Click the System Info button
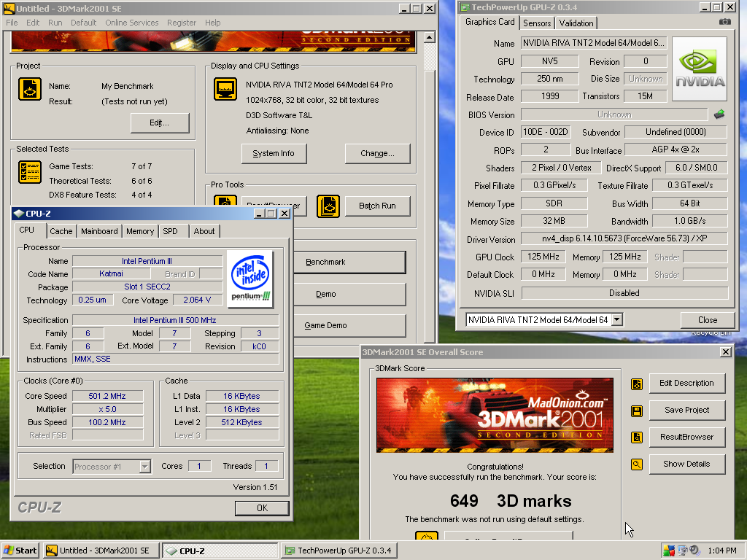747x560 pixels. (x=274, y=153)
